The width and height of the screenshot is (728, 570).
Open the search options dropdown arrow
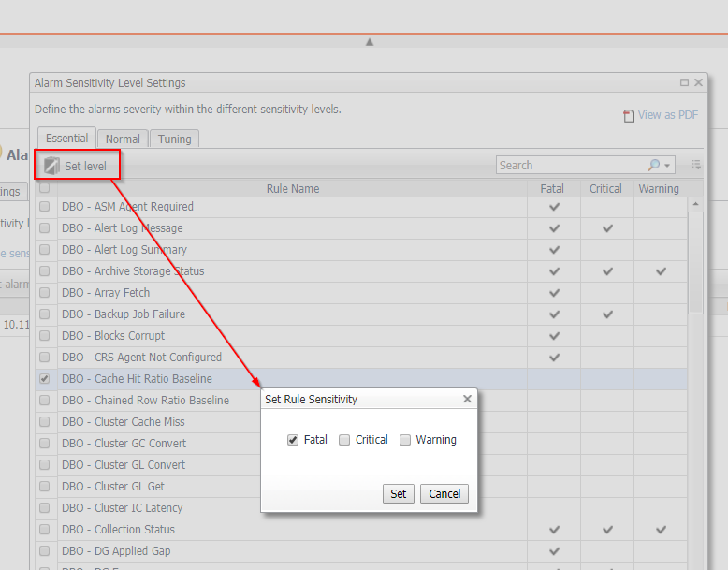(x=667, y=166)
